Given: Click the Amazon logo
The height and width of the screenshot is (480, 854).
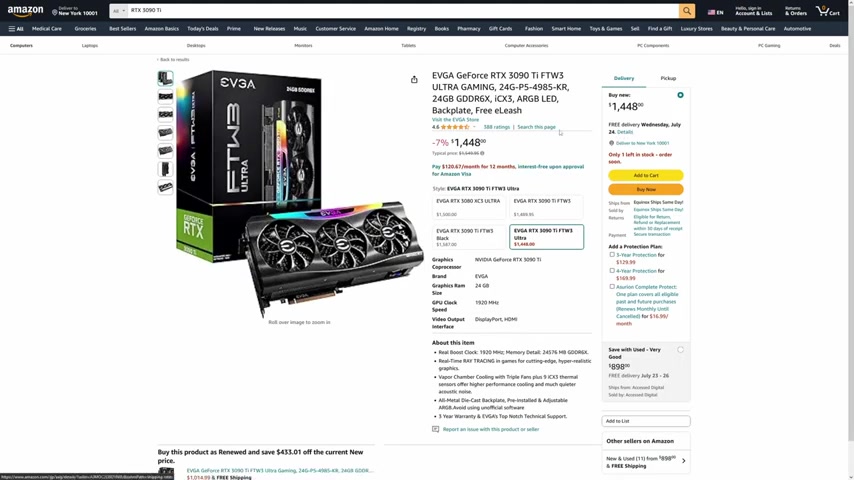Looking at the screenshot, I should tap(26, 11).
